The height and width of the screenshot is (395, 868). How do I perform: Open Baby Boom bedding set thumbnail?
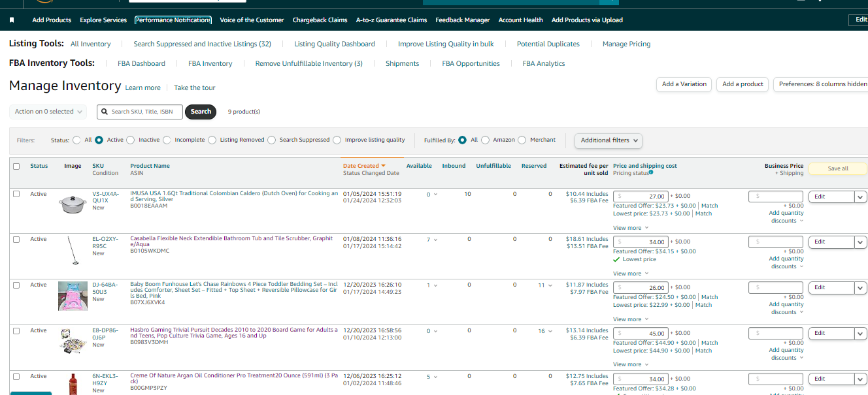click(x=73, y=296)
